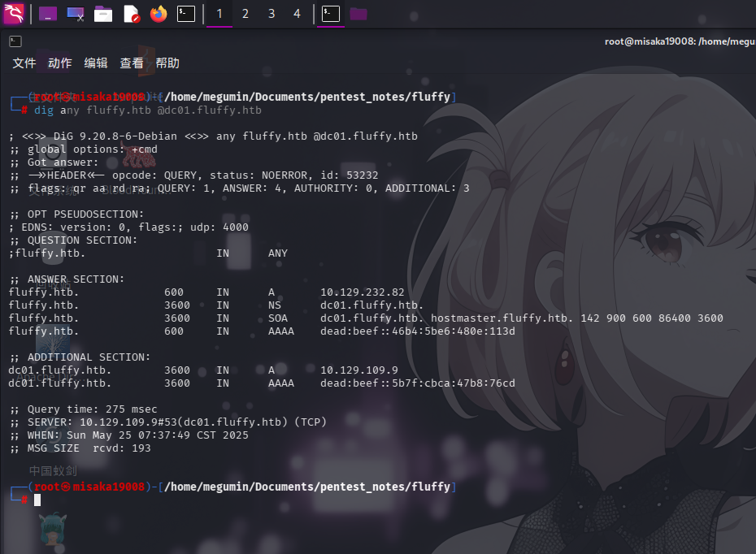Open the Kali dragon applications menu
Screen dimensions: 756x554
[14, 14]
